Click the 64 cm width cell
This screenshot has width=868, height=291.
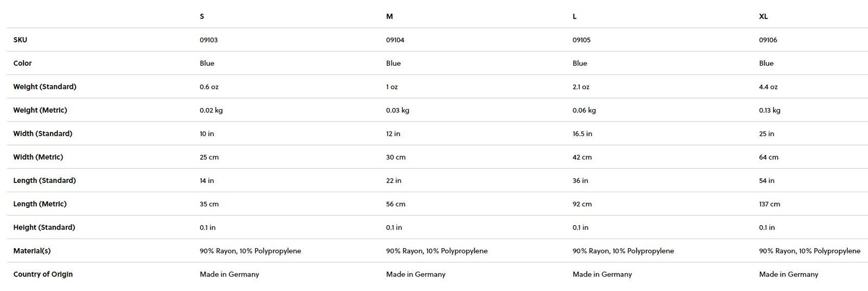click(769, 157)
